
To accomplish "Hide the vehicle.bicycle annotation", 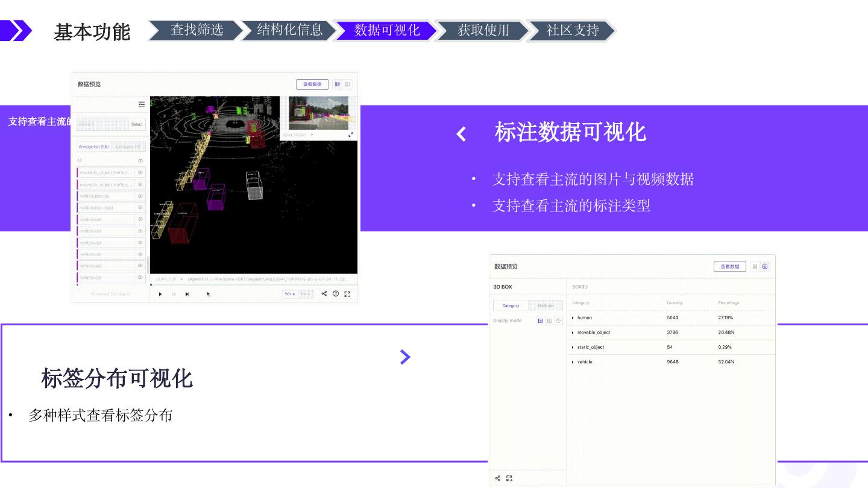I will pos(140,196).
